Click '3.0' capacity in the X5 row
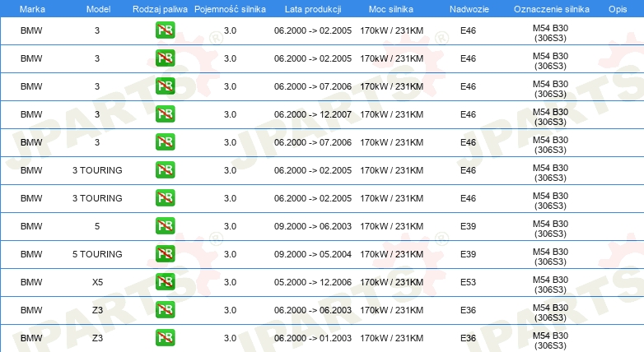644x352 pixels. [230, 282]
